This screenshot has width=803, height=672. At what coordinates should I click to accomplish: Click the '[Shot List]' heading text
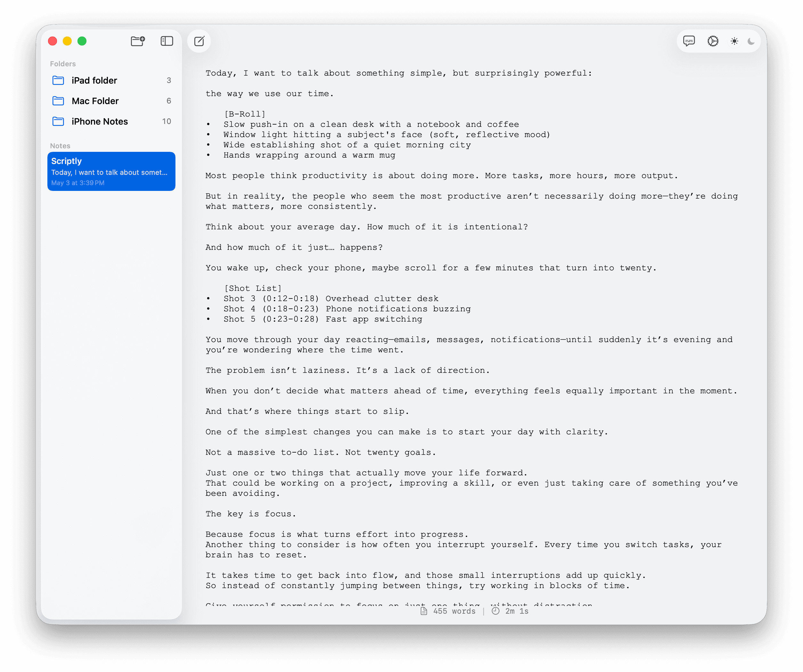point(253,288)
